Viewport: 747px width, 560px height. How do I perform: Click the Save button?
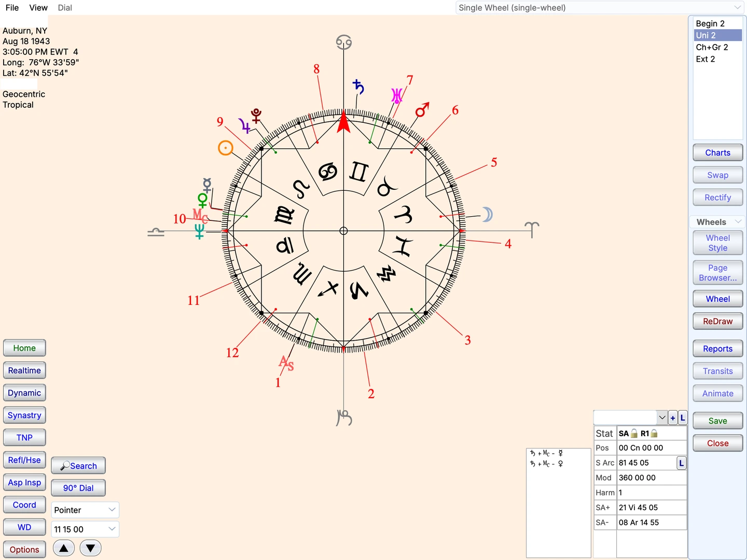pyautogui.click(x=717, y=421)
